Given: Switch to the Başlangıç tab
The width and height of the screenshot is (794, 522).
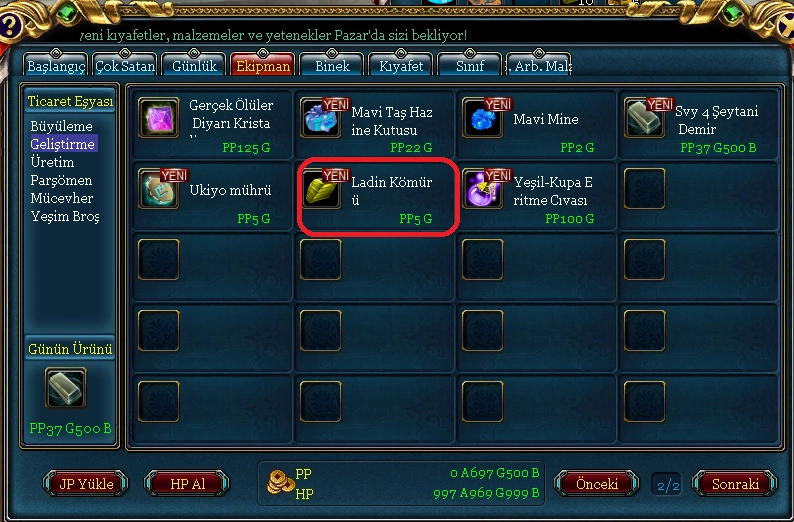Looking at the screenshot, I should coord(56,65).
